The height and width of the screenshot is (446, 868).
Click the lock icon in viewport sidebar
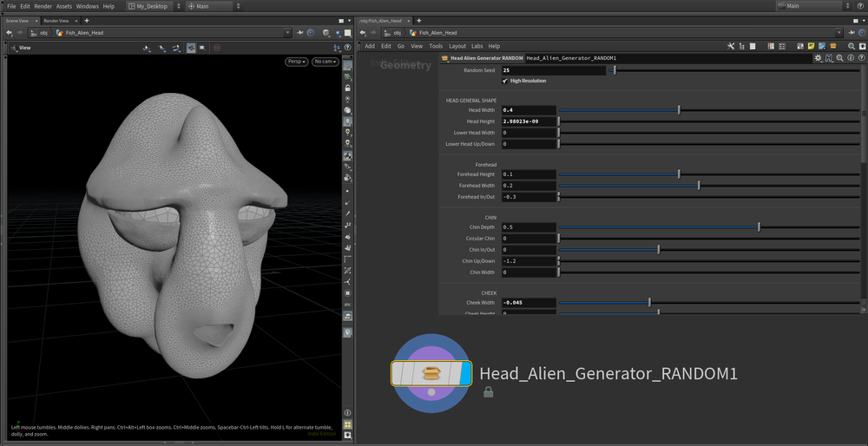(x=348, y=88)
